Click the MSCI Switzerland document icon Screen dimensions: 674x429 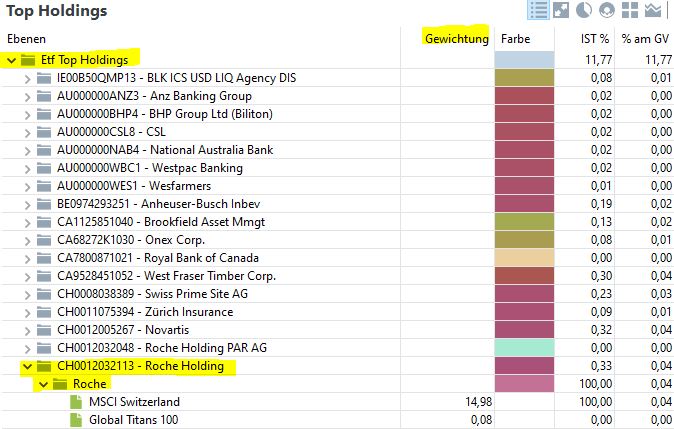pos(77,402)
